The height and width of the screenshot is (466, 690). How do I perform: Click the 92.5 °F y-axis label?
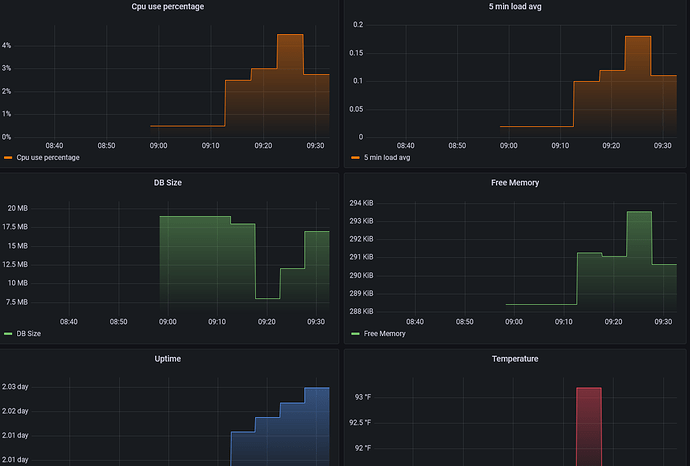point(360,422)
